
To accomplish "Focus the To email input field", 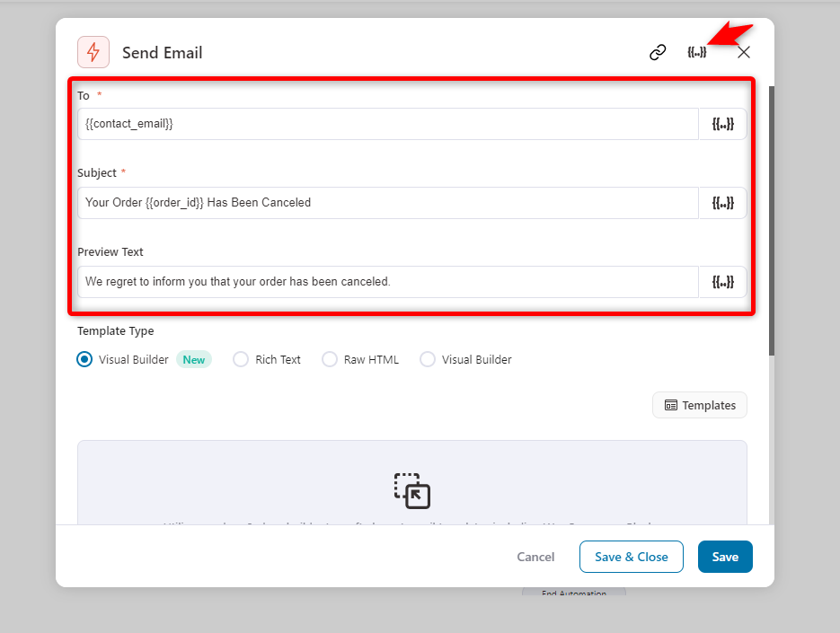I will tap(388, 124).
